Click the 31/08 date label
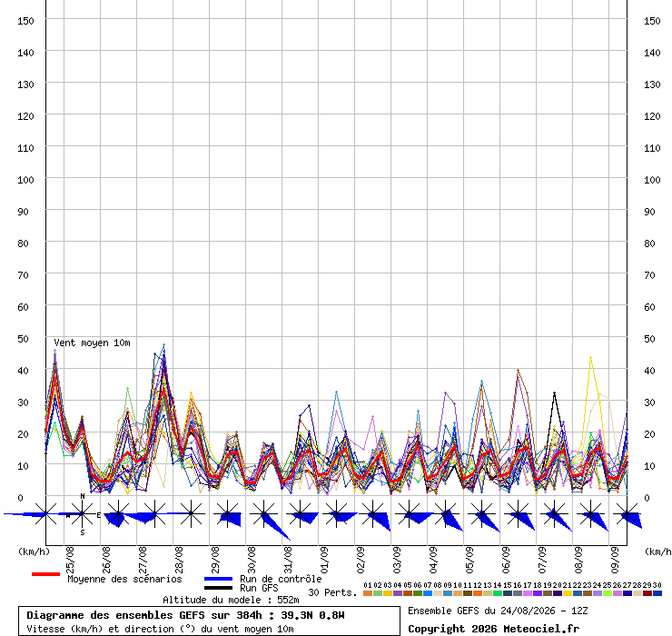The height and width of the screenshot is (636, 672). (288, 560)
